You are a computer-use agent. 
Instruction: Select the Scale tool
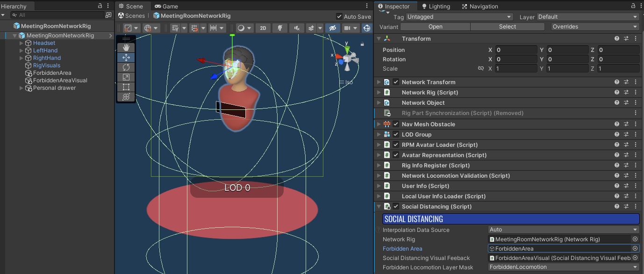pos(126,77)
